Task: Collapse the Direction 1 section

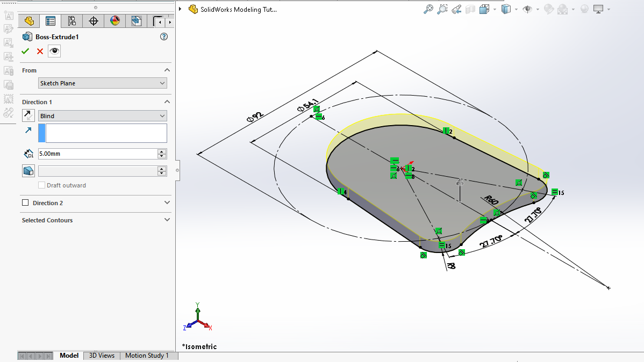Action: pyautogui.click(x=167, y=102)
